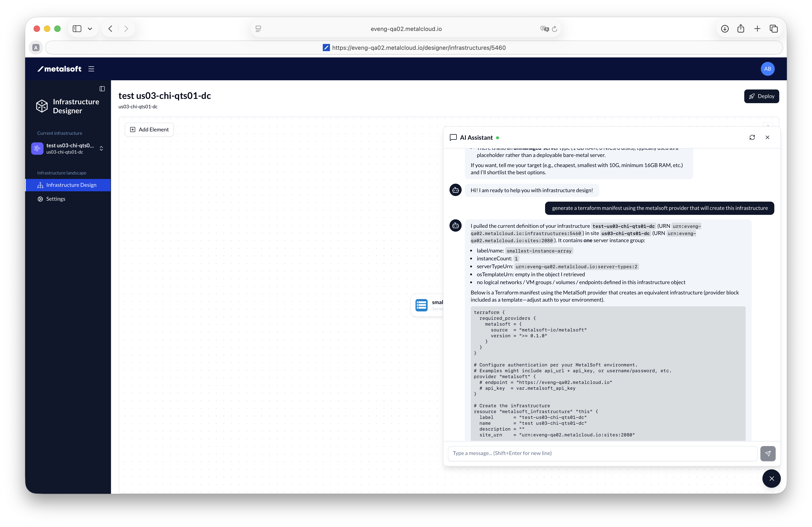The image size is (812, 527).
Task: Click the Infrastructure Designer cube icon
Action: (x=42, y=106)
